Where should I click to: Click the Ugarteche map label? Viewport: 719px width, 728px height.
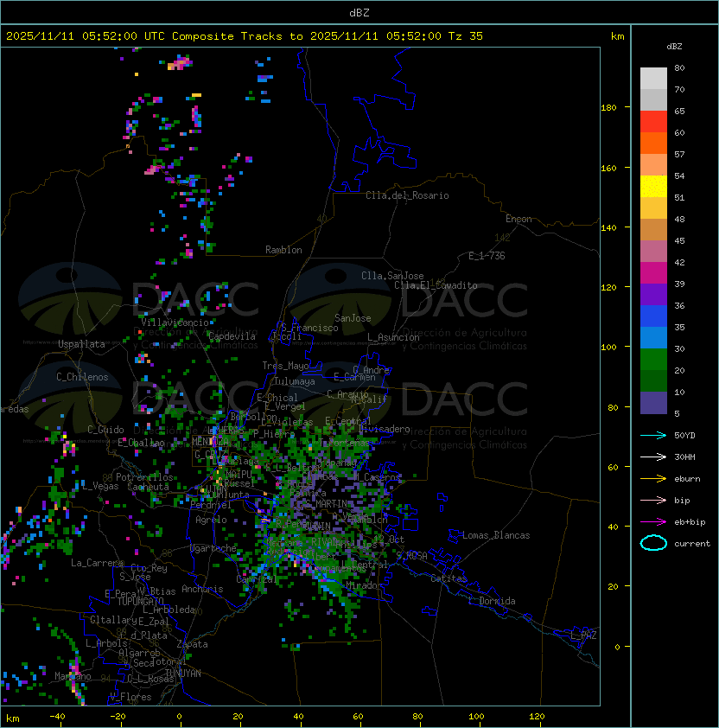pyautogui.click(x=213, y=548)
